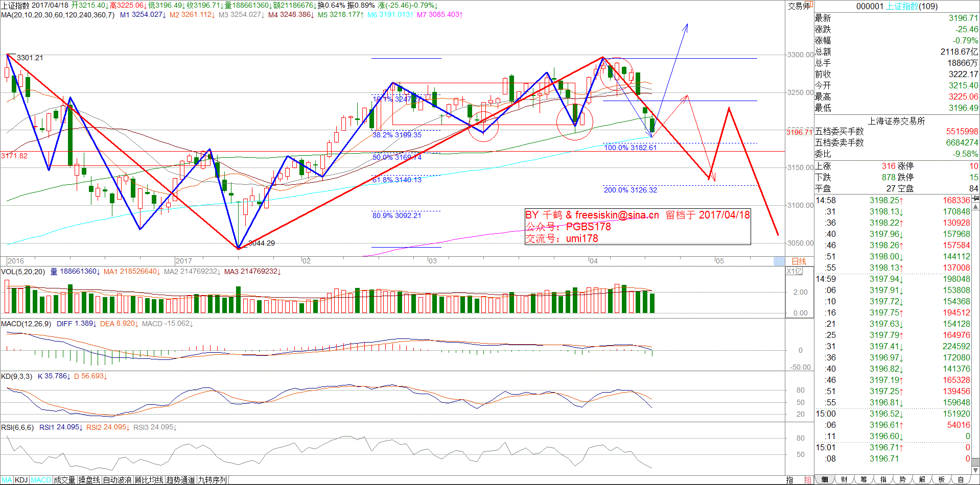Select the 财 tab in right panel
The width and height of the screenshot is (980, 485).
(x=844, y=480)
